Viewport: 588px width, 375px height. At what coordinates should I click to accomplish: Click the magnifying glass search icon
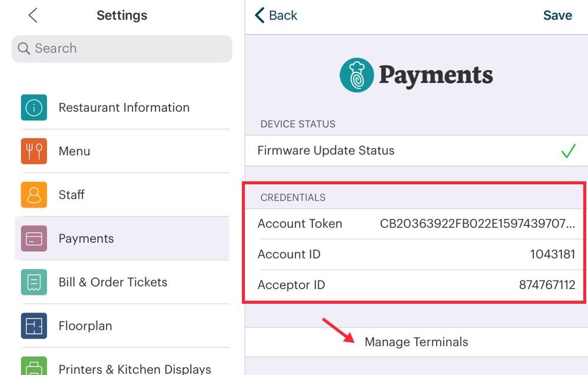24,48
